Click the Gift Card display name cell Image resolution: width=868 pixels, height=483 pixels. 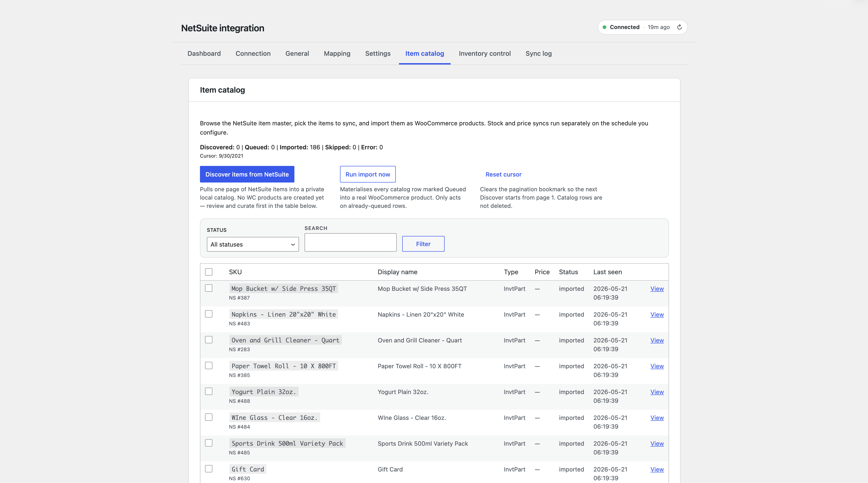point(390,469)
